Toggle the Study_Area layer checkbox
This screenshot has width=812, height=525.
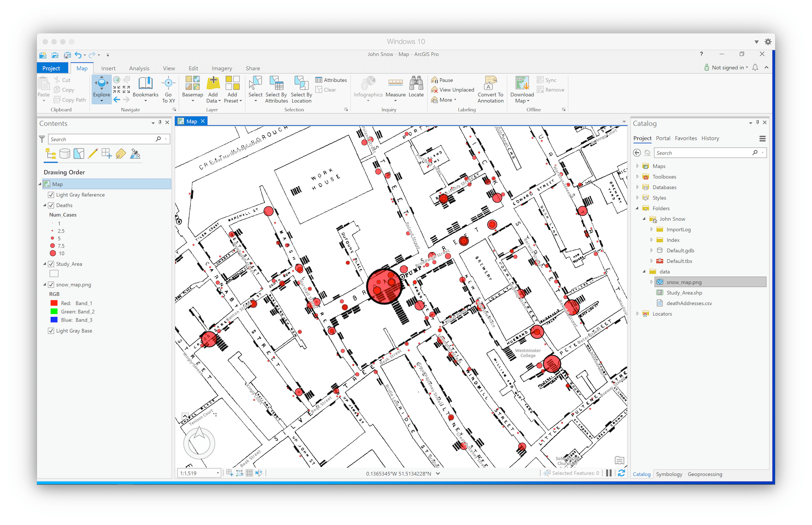pos(51,264)
